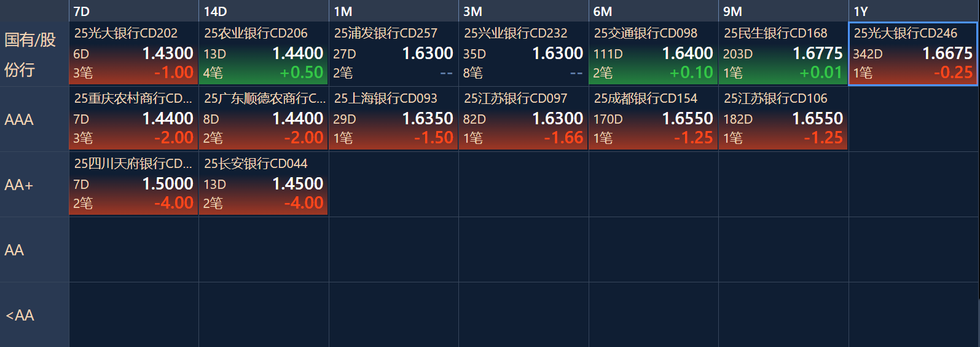This screenshot has width=980, height=347.
Task: Select the 6M tenor column header
Action: 653,11
